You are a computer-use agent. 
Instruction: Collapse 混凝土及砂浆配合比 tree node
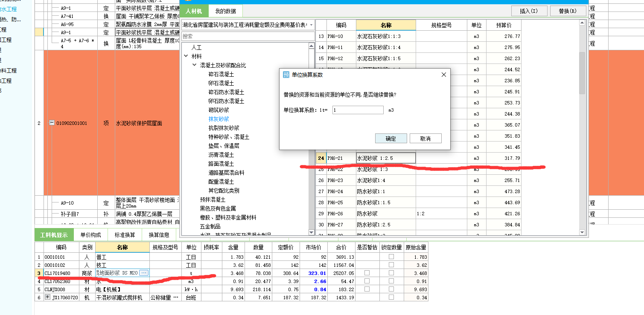195,65
